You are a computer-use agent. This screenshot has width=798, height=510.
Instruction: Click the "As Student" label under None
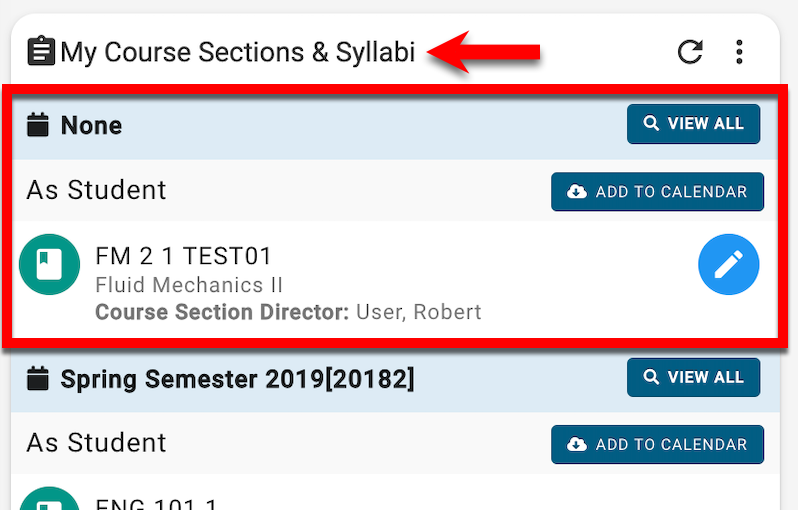(96, 190)
